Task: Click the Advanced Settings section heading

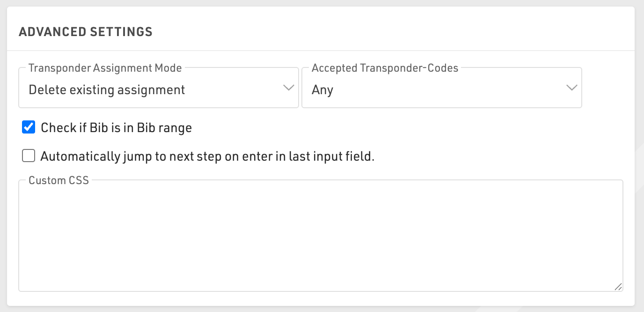Action: (x=85, y=32)
